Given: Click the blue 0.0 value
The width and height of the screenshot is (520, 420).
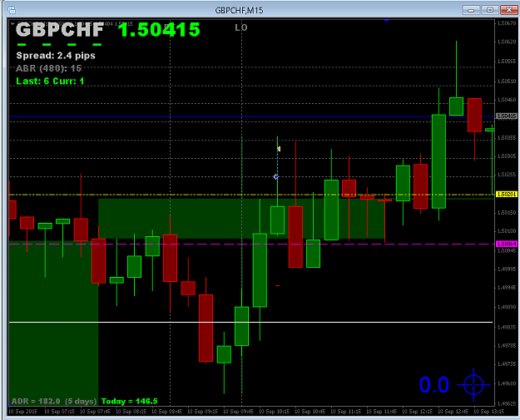Looking at the screenshot, I should pos(434,385).
